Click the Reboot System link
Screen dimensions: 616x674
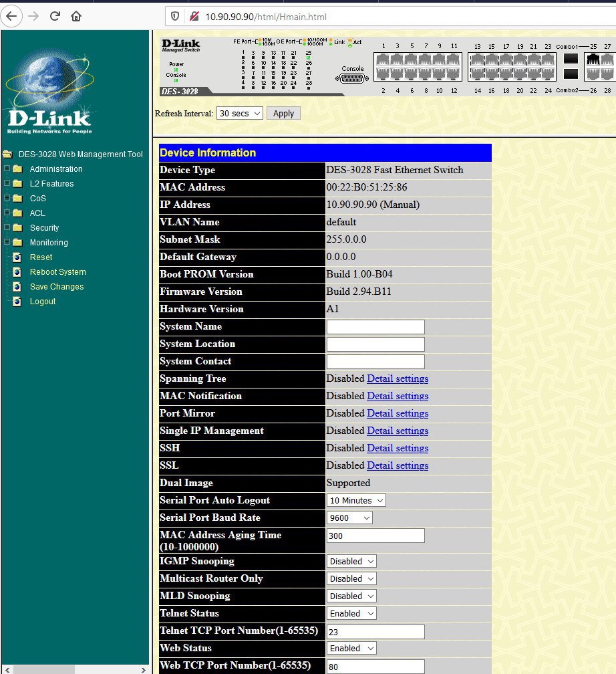coord(58,271)
